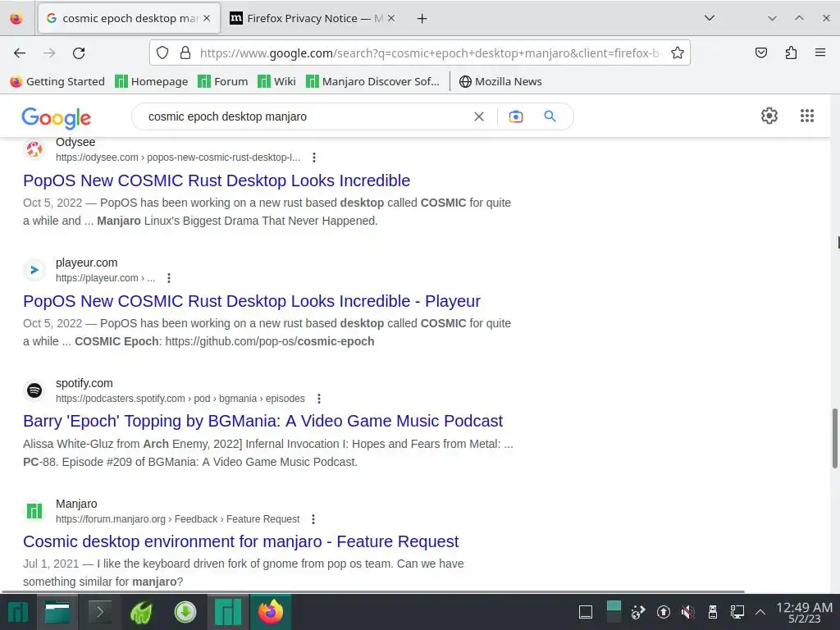Launch file manager from taskbar
840x630 pixels.
point(57,612)
